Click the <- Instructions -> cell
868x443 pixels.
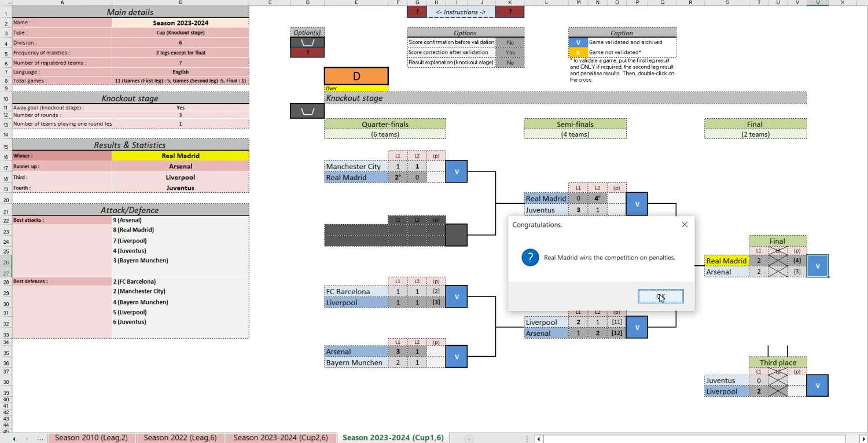[x=461, y=12]
